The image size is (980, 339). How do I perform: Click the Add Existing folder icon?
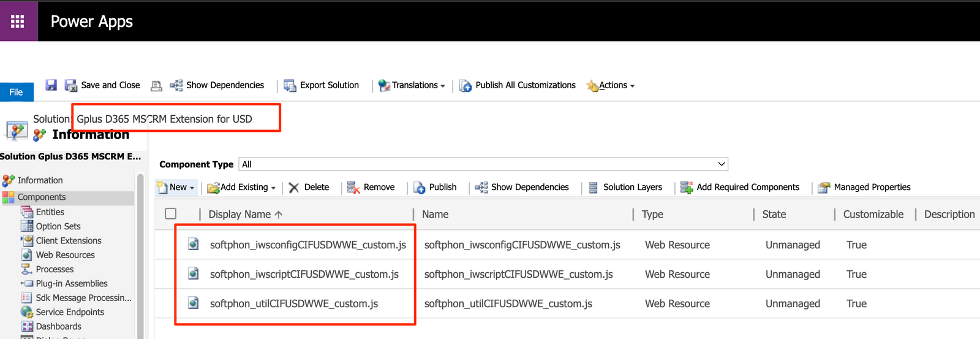pyautogui.click(x=213, y=188)
